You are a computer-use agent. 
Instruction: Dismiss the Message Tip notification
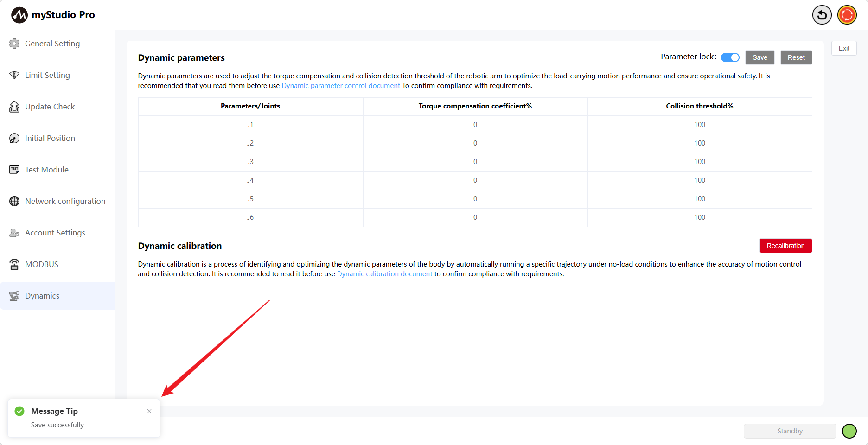point(149,411)
